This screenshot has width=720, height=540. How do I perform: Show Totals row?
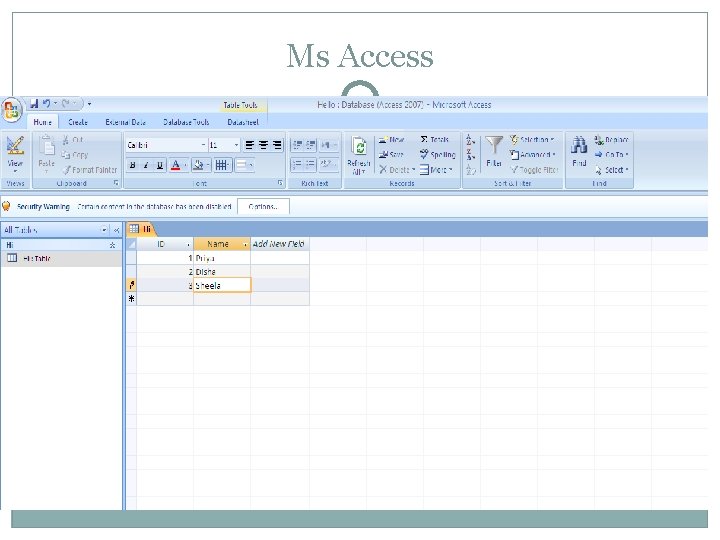pyautogui.click(x=434, y=140)
